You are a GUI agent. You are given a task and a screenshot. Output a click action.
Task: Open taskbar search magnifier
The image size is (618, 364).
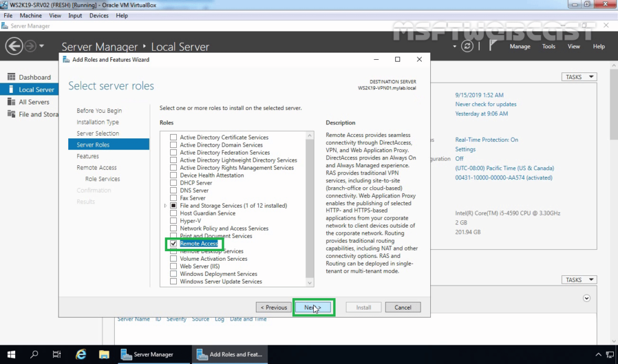[x=34, y=354]
